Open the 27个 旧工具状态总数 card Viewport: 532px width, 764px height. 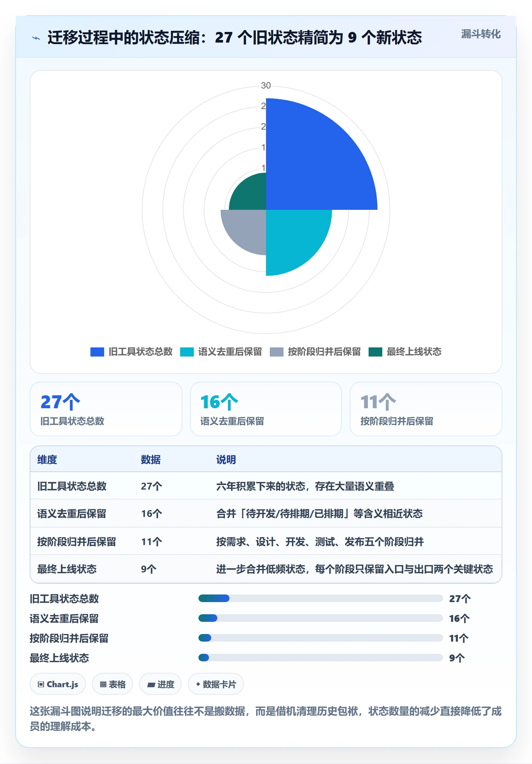pos(106,409)
